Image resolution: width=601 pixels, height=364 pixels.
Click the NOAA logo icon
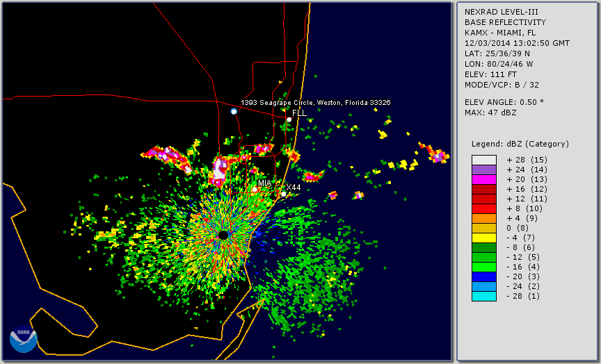click(x=24, y=339)
